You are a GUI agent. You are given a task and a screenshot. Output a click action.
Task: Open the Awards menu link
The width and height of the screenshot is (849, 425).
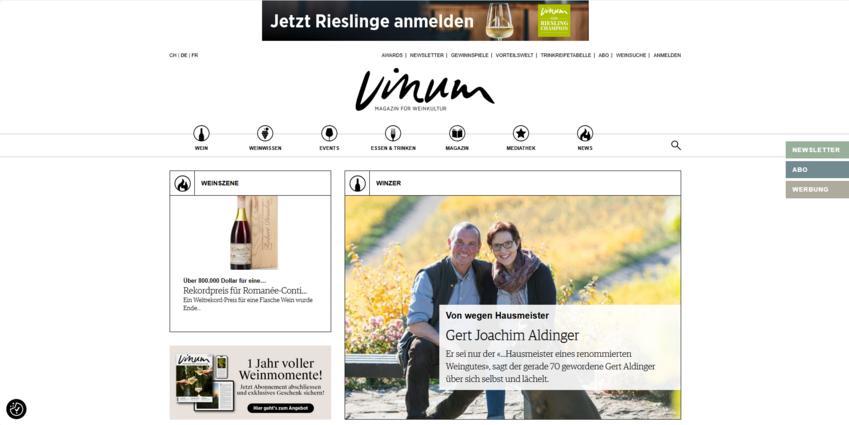point(392,55)
